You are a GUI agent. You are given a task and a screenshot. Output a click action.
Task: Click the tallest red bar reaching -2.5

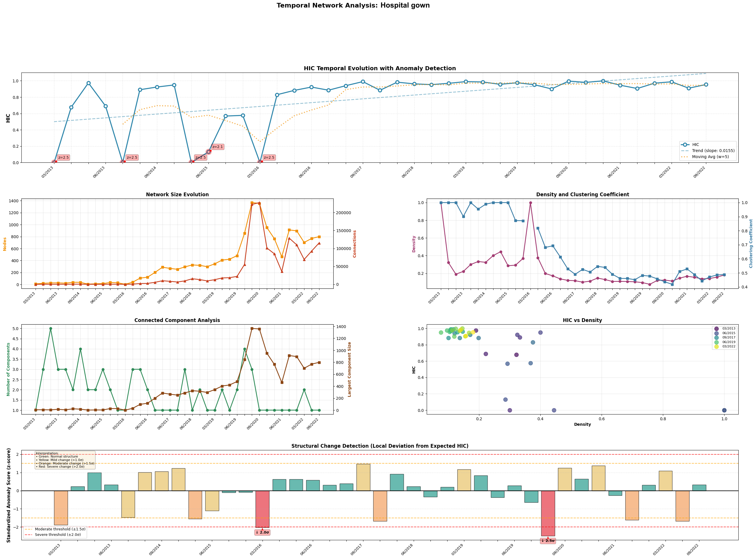coord(548,513)
